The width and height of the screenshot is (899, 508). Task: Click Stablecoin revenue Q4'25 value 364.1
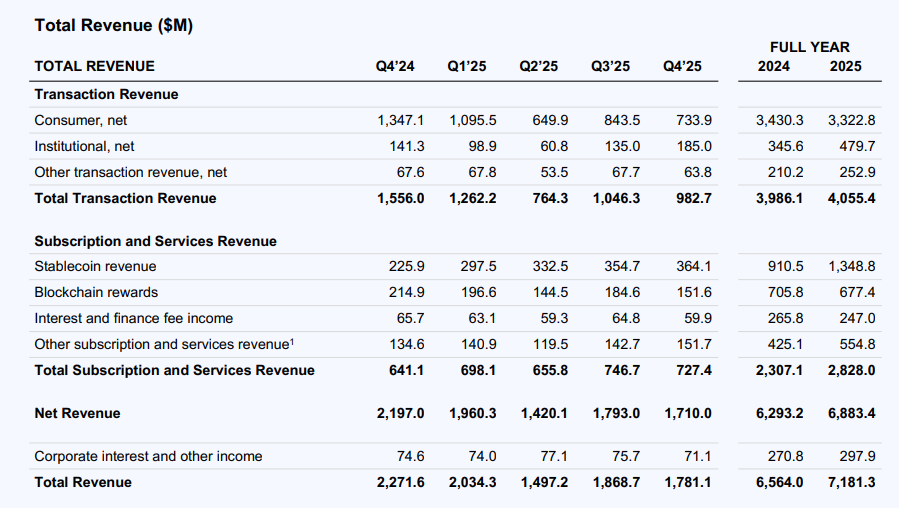pyautogui.click(x=694, y=266)
